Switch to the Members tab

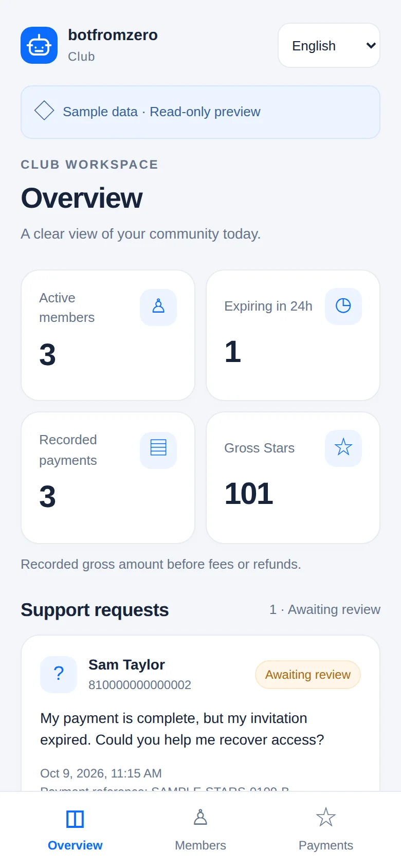[x=200, y=829]
